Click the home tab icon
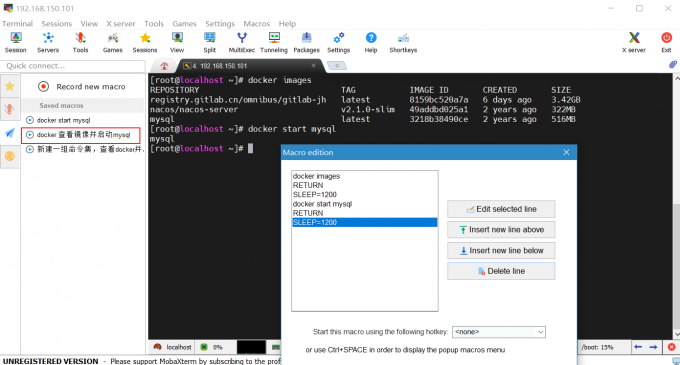Screen dimensions: 680x365 [164, 66]
